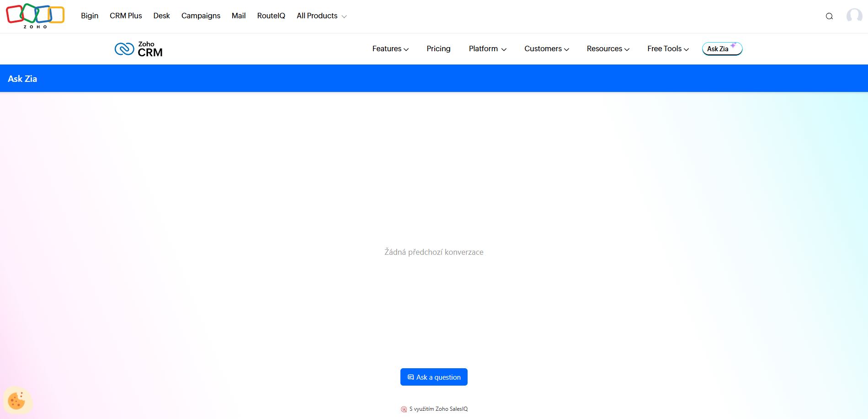The width and height of the screenshot is (868, 419).
Task: Open RouteIQ product link
Action: [271, 16]
